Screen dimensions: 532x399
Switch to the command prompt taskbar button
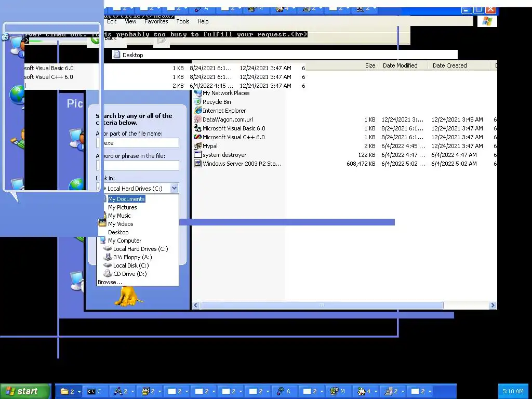[x=95, y=391]
